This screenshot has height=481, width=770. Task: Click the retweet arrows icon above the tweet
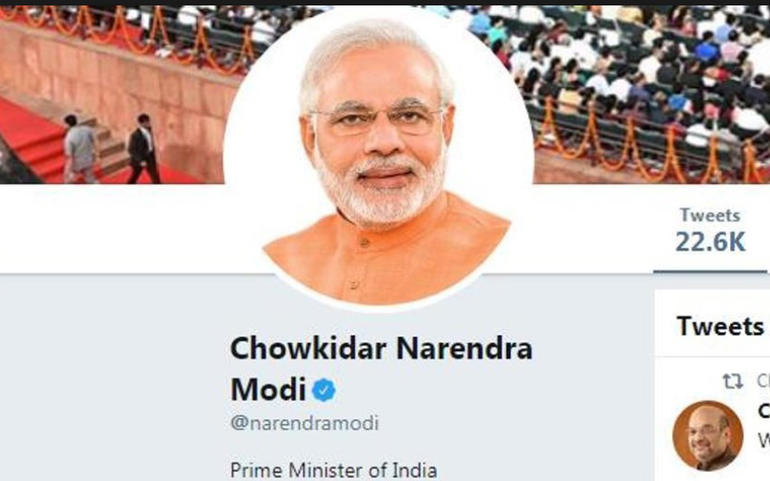pyautogui.click(x=732, y=381)
